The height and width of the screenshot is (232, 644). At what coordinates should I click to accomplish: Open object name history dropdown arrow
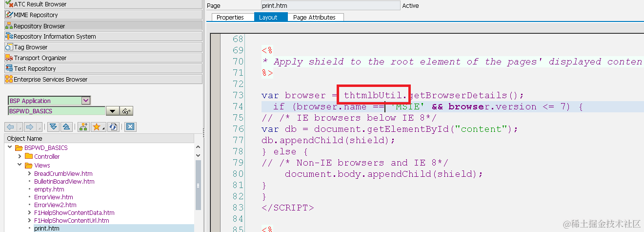(112, 111)
